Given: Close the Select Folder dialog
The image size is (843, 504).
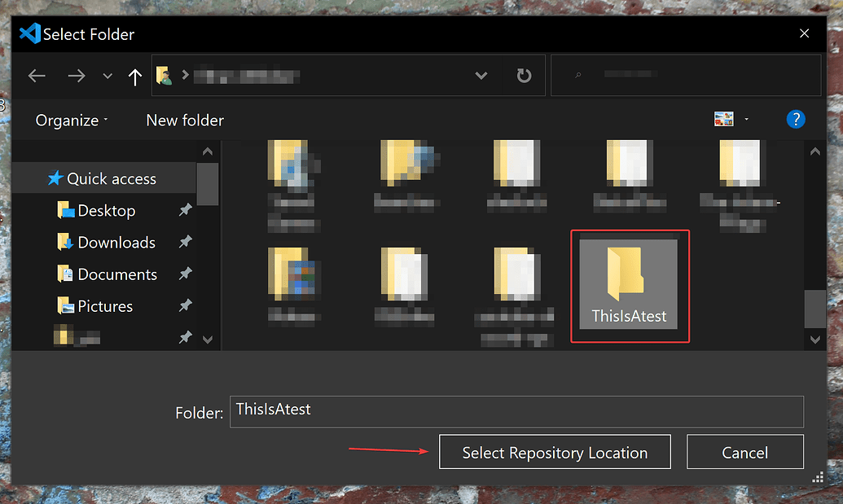Looking at the screenshot, I should point(804,33).
